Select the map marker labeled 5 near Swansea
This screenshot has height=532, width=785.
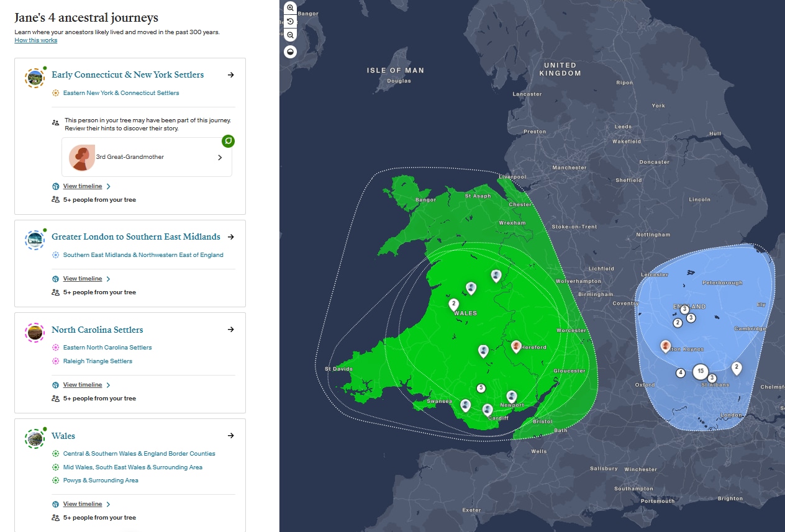point(481,388)
